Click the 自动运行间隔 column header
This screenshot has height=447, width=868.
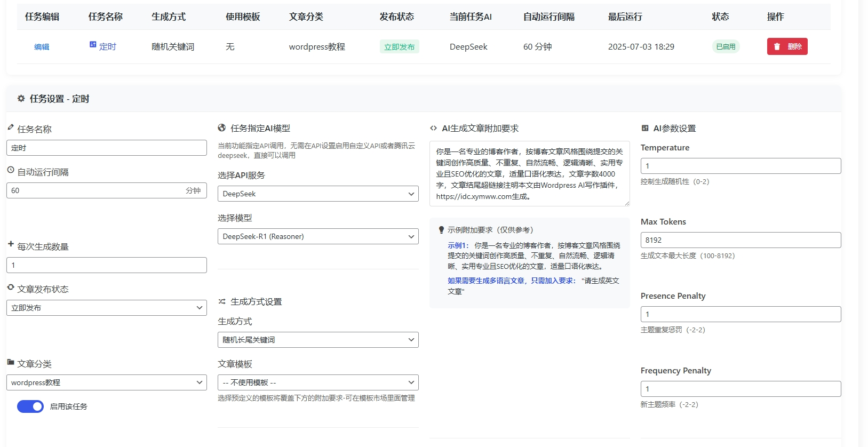pos(549,17)
